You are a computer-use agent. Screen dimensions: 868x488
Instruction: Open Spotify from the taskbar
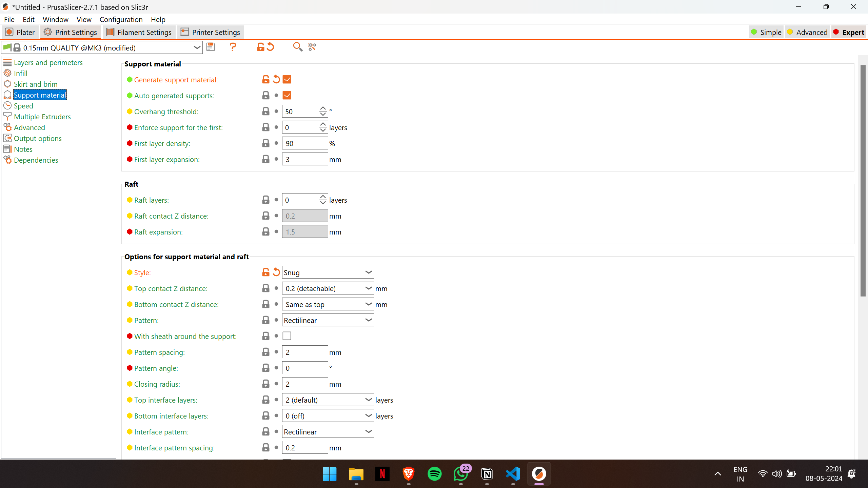pos(435,474)
